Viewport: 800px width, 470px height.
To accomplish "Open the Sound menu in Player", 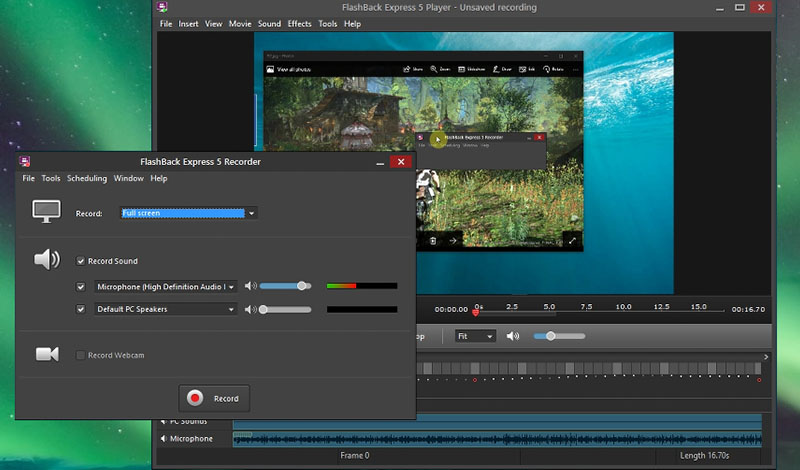I will (x=269, y=23).
